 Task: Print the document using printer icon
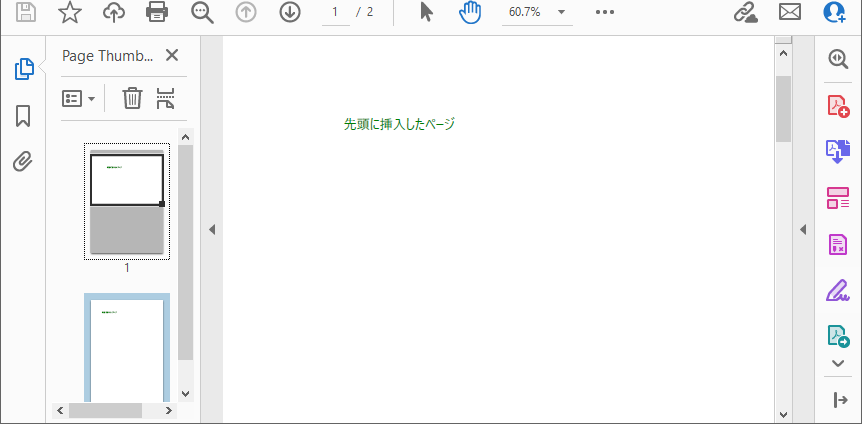click(157, 12)
